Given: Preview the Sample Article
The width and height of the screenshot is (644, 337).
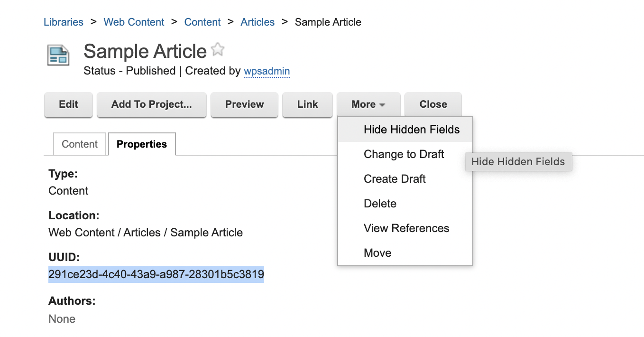Looking at the screenshot, I should 244,104.
